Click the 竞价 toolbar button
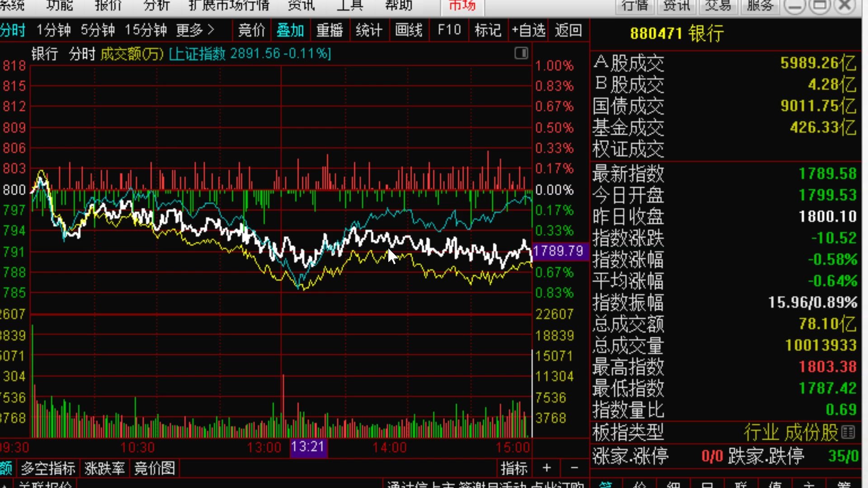Image resolution: width=868 pixels, height=488 pixels. 251,30
